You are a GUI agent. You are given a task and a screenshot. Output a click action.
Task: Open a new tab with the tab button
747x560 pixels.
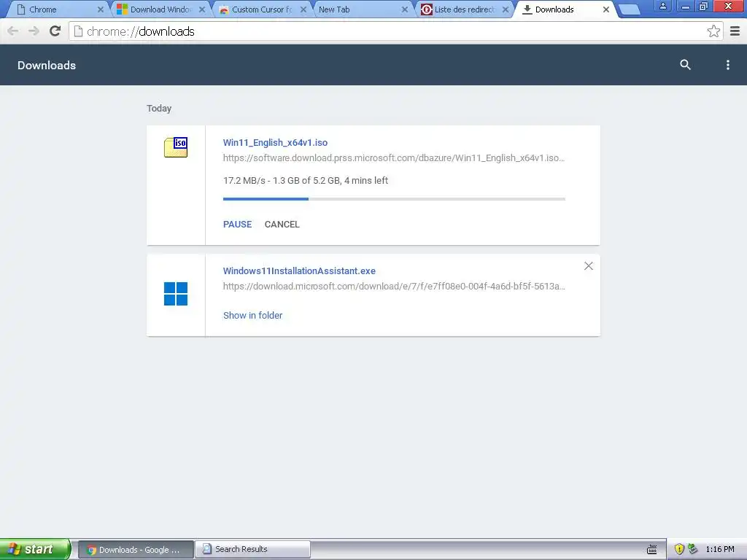(x=630, y=9)
